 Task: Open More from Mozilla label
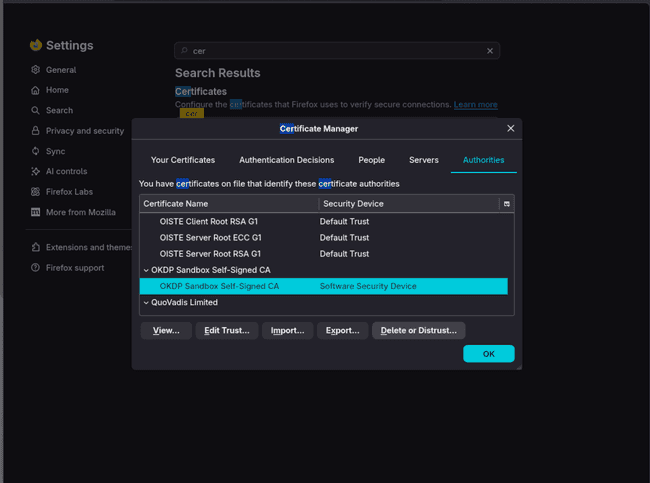point(81,212)
